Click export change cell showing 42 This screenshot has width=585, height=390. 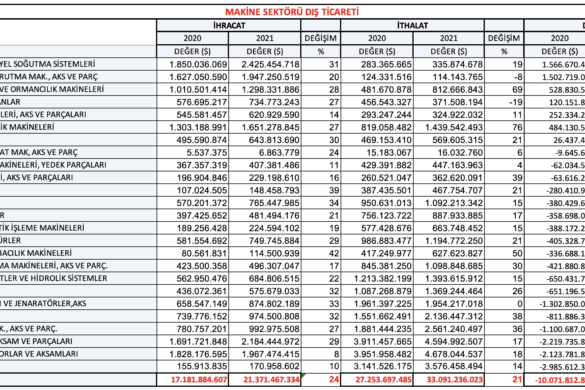pos(320,253)
